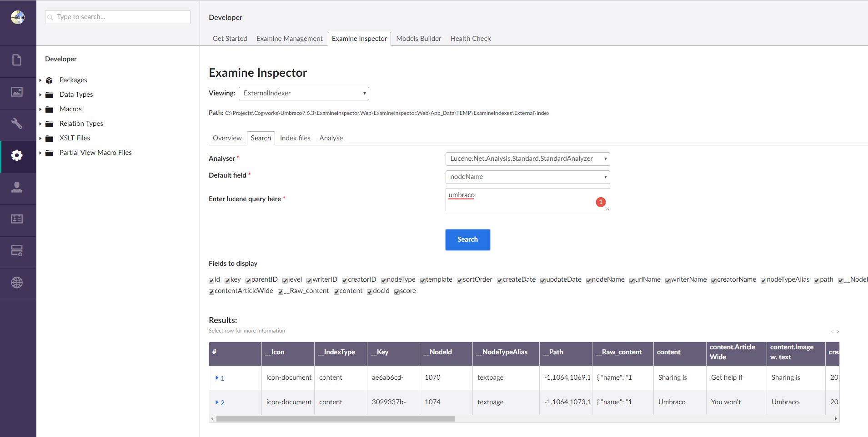The width and height of the screenshot is (868, 437).
Task: Switch to the Get Started tab
Action: [230, 39]
